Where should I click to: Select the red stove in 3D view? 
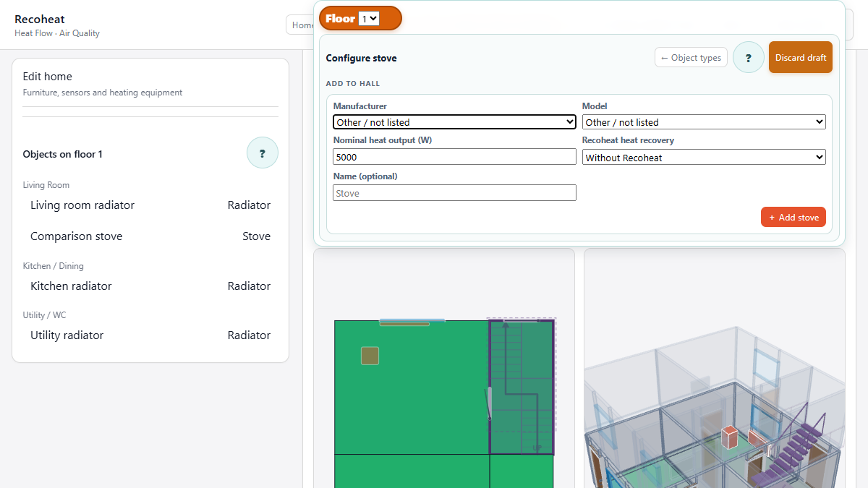[730, 437]
